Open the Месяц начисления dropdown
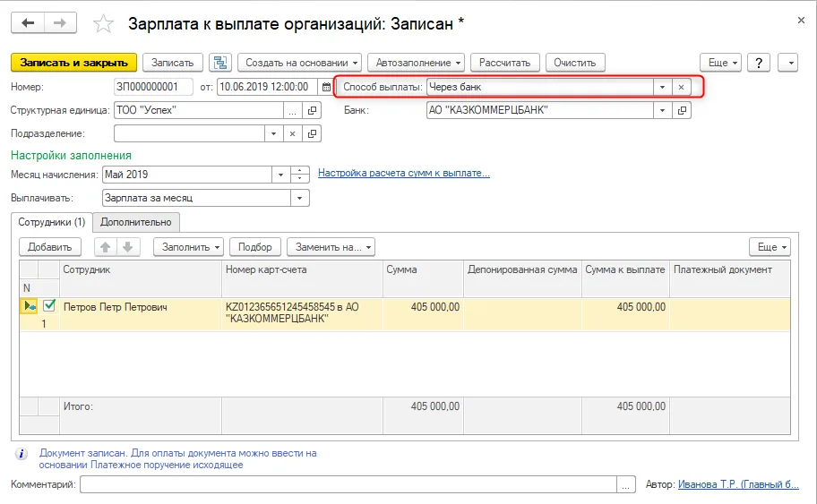This screenshot has width=817, height=504. click(x=280, y=175)
